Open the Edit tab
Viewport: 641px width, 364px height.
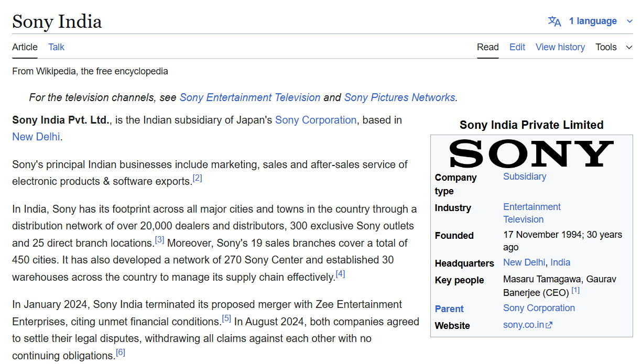coord(517,47)
